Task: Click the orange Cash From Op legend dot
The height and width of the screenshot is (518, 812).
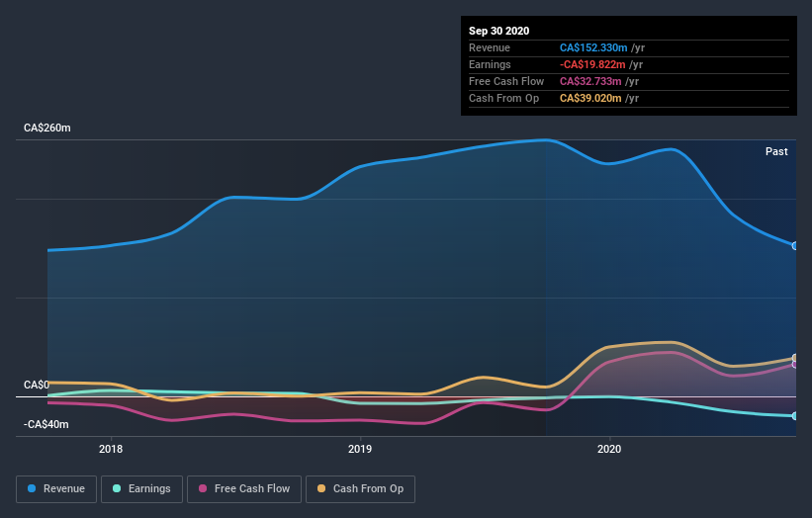Action: click(x=321, y=488)
